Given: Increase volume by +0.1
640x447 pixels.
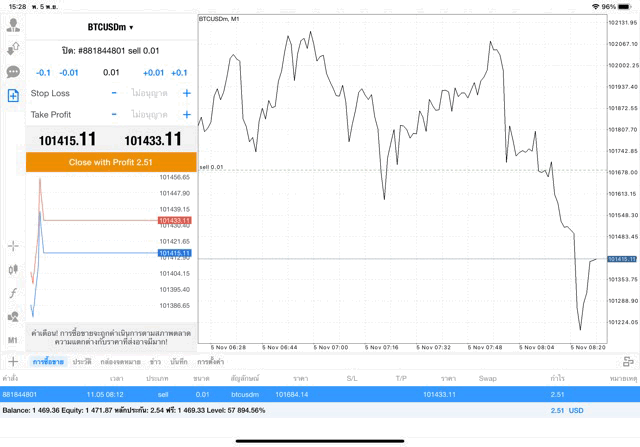Looking at the screenshot, I should (x=179, y=72).
